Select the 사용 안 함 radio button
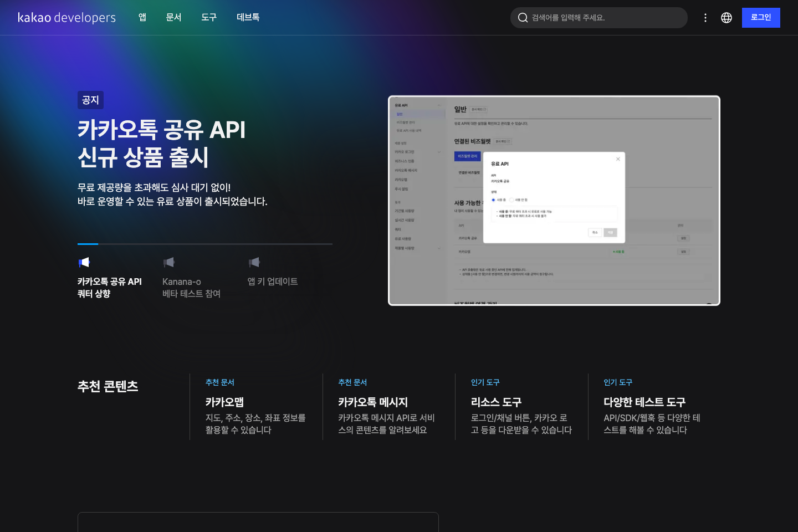This screenshot has height=532, width=798. [x=511, y=199]
